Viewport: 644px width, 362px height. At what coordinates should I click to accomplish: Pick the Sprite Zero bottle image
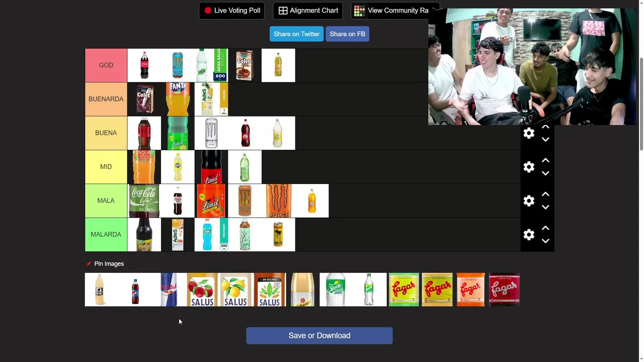point(336,290)
